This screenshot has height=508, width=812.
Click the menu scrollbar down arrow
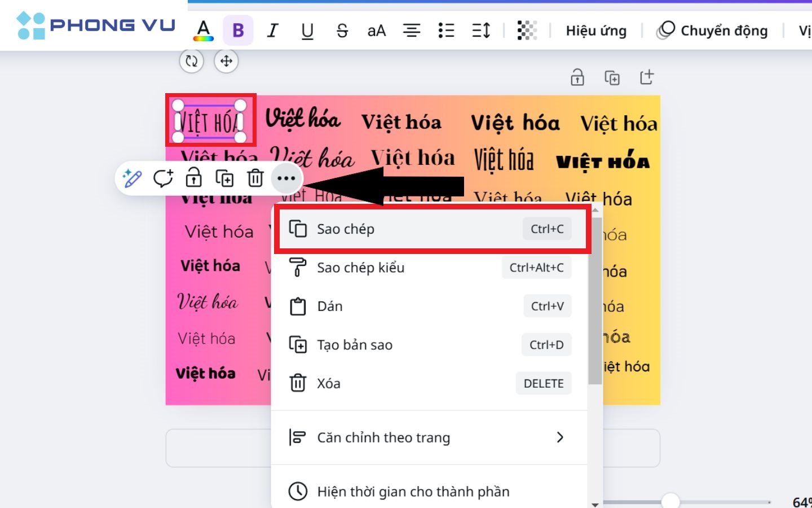(x=595, y=504)
